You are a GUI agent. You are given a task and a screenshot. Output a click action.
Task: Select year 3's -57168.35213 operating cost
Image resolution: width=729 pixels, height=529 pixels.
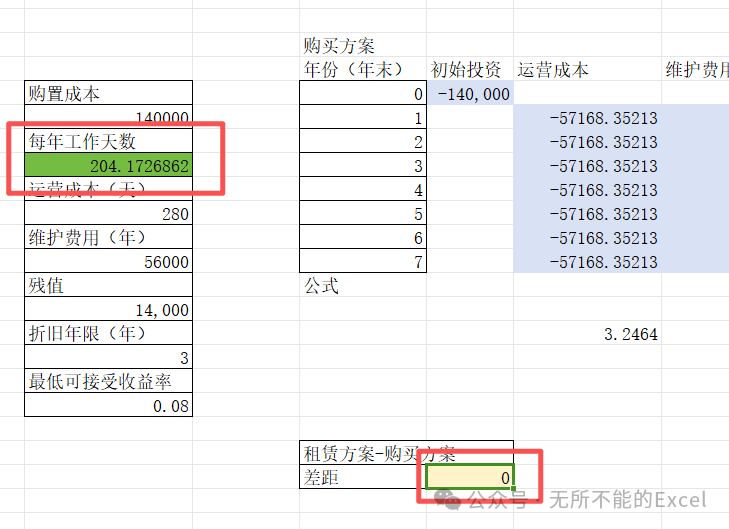[588, 165]
